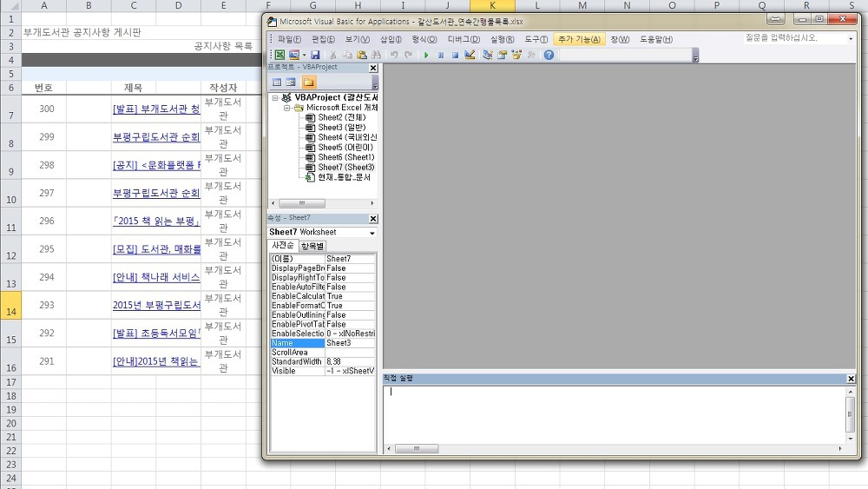The image size is (868, 489).
Task: Close the Project explorer panel
Action: pos(373,68)
